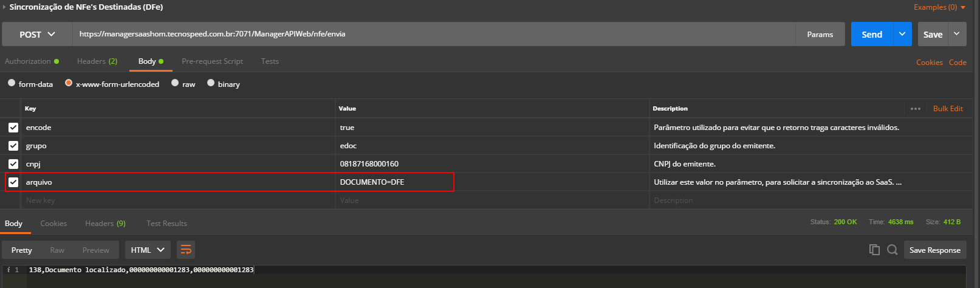Copy response body using the copy icon
Viewport: 980px width, 288px height.
[874, 250]
